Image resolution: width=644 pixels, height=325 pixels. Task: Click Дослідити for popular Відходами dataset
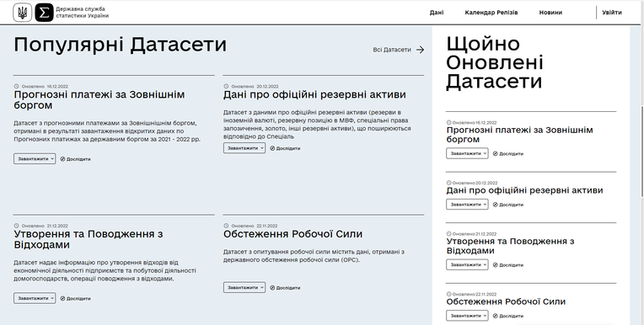coord(76,298)
